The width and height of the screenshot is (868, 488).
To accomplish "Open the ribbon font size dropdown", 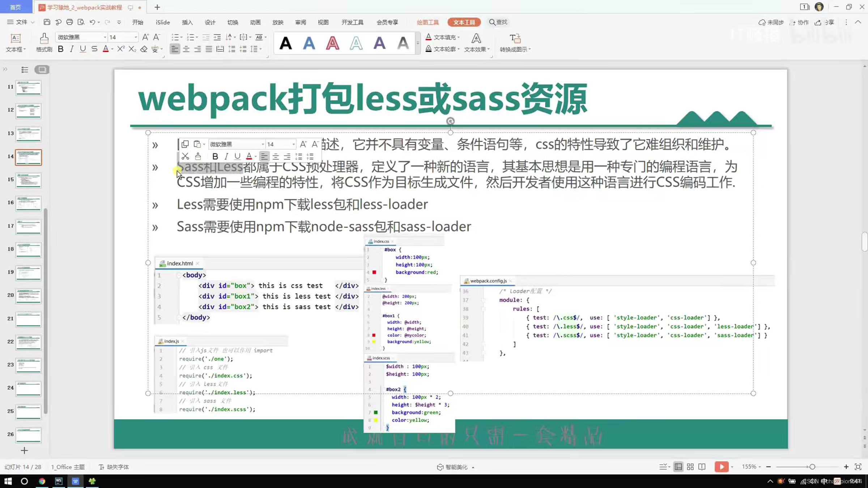I will (x=136, y=37).
